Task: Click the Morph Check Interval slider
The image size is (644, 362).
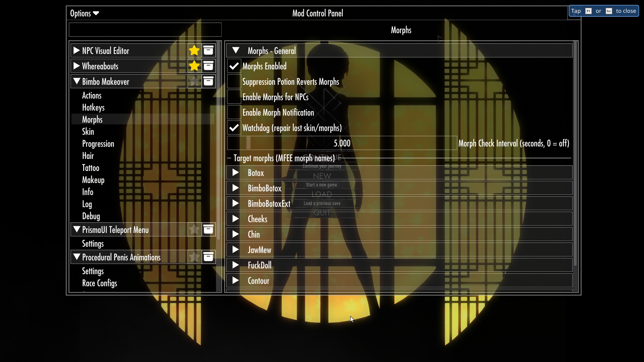Action: point(342,143)
